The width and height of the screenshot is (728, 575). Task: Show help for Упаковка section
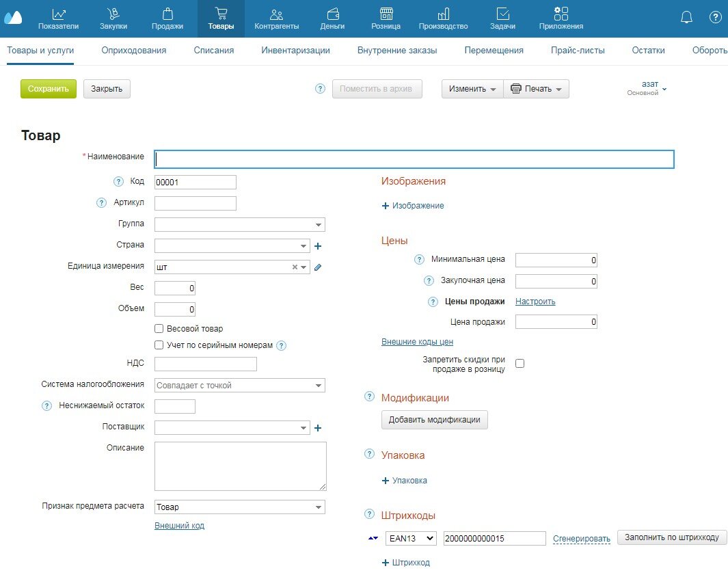[x=370, y=454]
